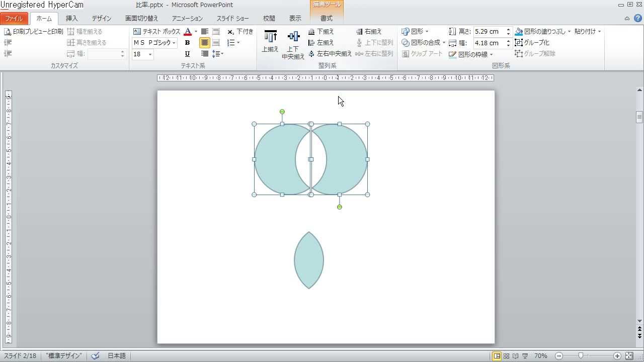The height and width of the screenshot is (362, 644).
Task: Click the zoom out minus button
Action: pos(559,356)
